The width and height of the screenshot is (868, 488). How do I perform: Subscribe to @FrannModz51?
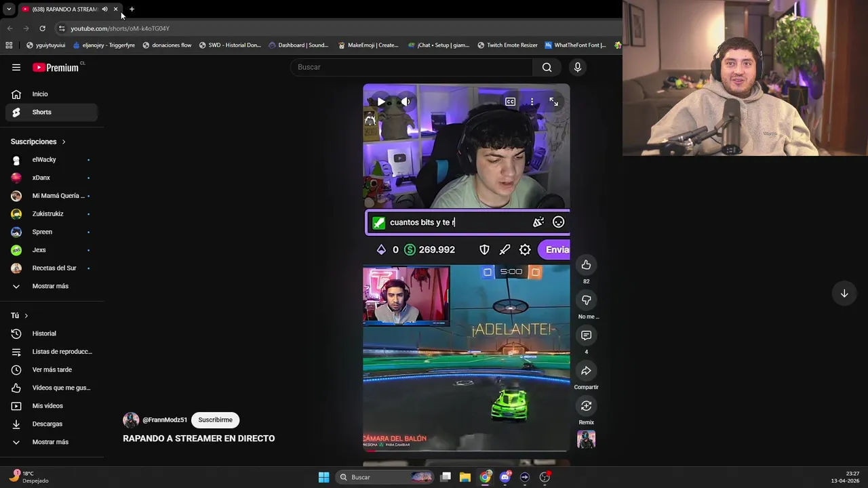215,420
